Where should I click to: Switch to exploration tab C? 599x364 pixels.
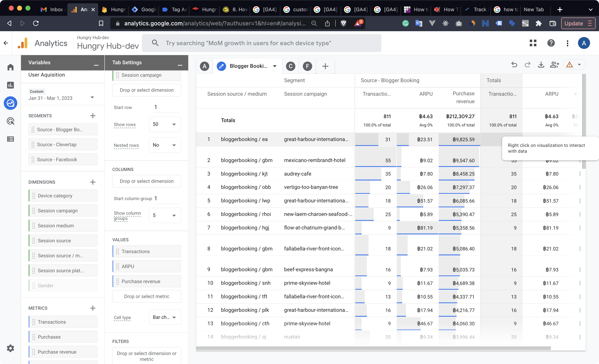tap(291, 66)
